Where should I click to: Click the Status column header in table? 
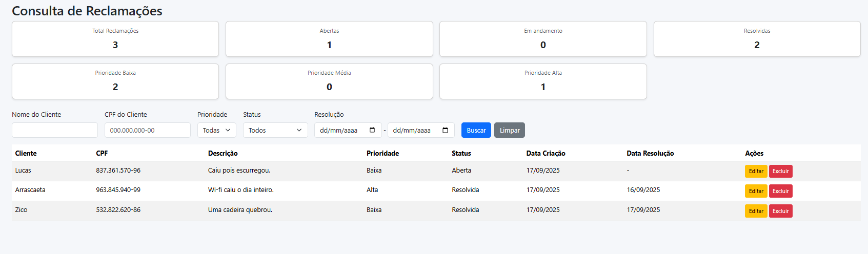click(461, 153)
